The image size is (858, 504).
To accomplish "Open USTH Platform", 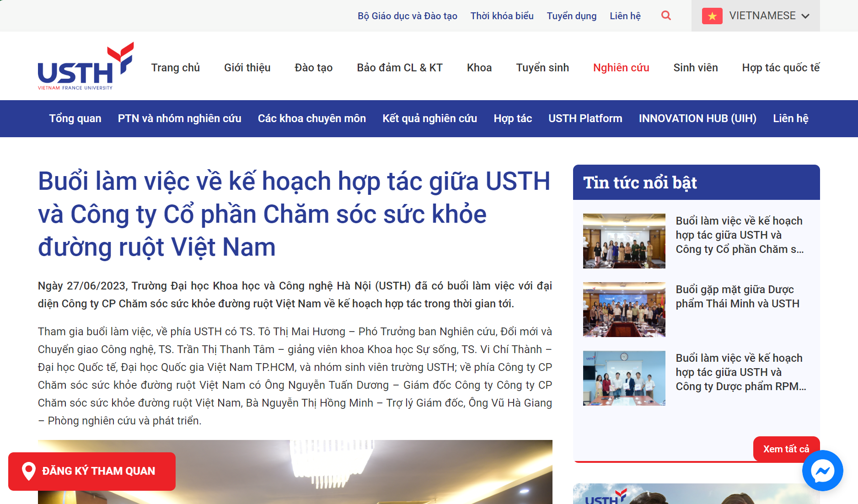I will click(x=585, y=118).
